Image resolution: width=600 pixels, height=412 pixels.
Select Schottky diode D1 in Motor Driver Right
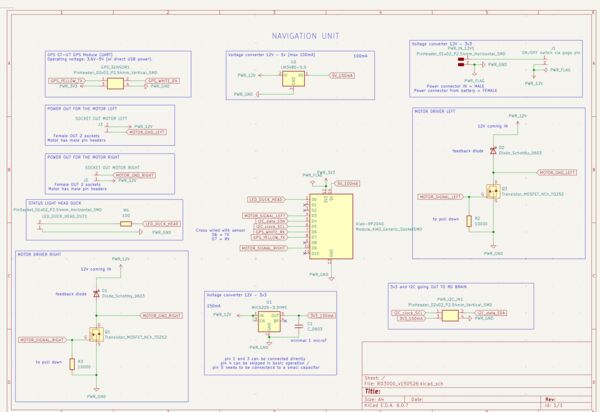point(96,294)
